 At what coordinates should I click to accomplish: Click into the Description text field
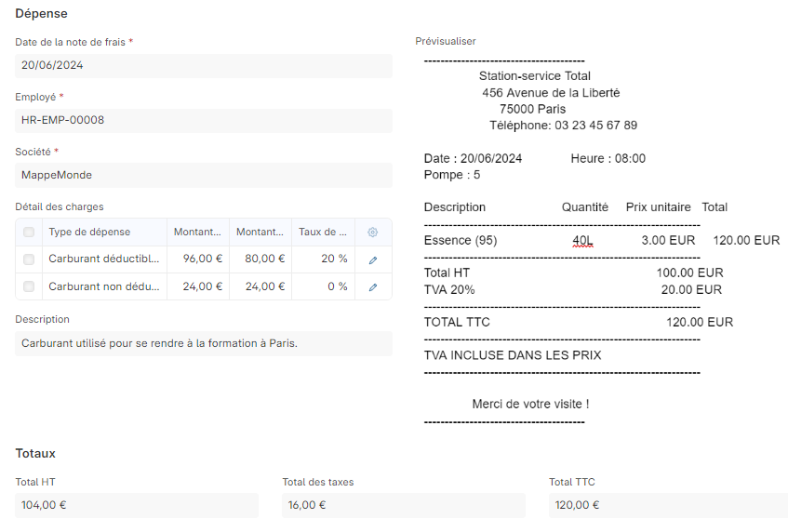pos(204,343)
